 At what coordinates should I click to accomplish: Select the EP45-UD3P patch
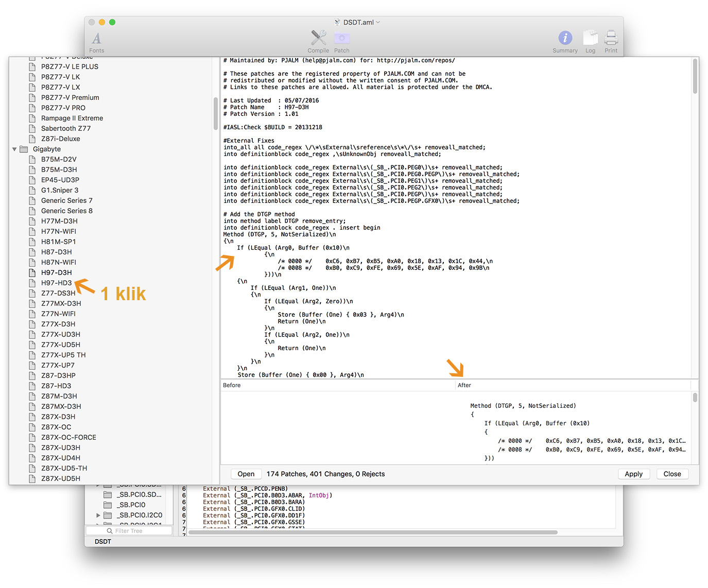[60, 180]
